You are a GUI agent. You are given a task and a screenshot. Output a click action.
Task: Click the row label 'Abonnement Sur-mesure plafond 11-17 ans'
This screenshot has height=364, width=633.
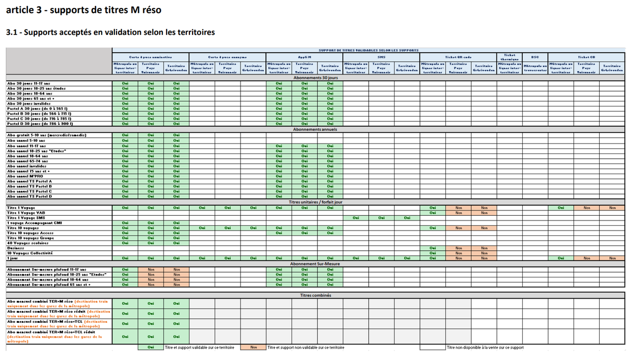(46, 269)
